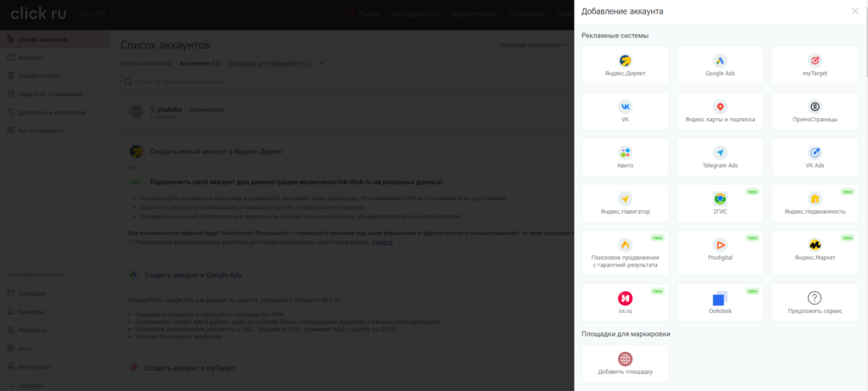This screenshot has width=868, height=391.
Task: Open Инструменты top navigation item
Action: click(x=415, y=14)
